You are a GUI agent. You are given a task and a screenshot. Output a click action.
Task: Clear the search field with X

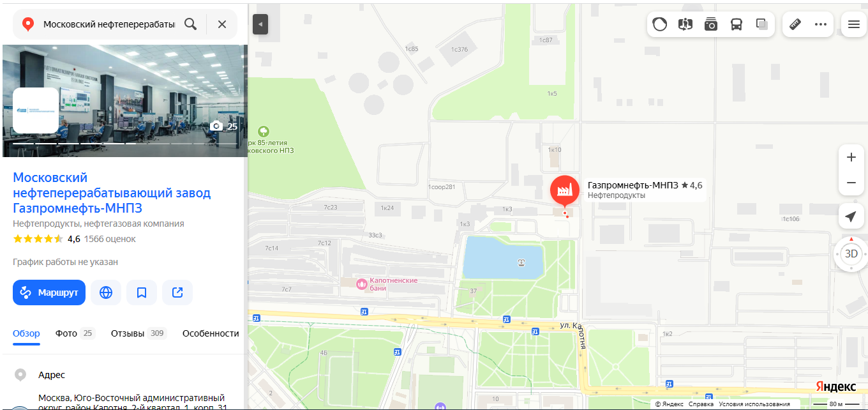point(222,24)
